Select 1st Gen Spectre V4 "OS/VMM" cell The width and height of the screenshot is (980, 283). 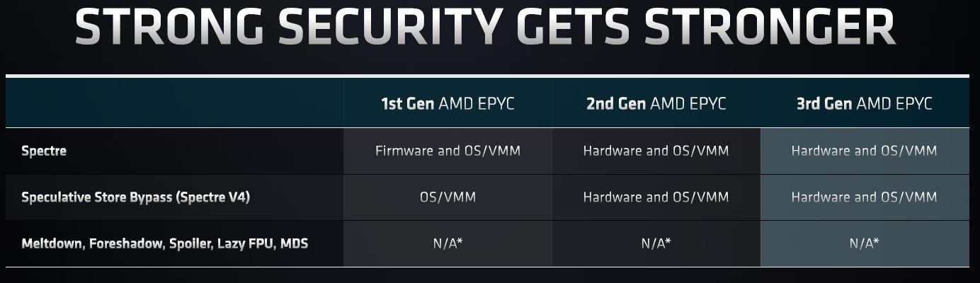[x=448, y=197]
